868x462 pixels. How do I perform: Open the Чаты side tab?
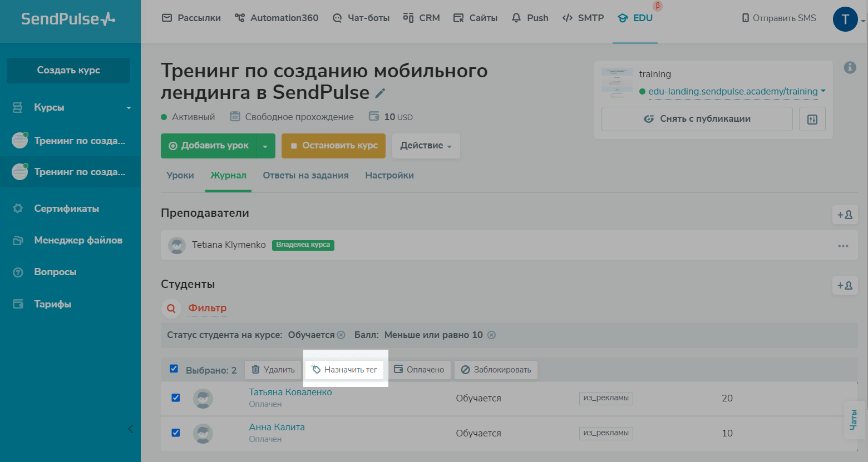[x=854, y=419]
